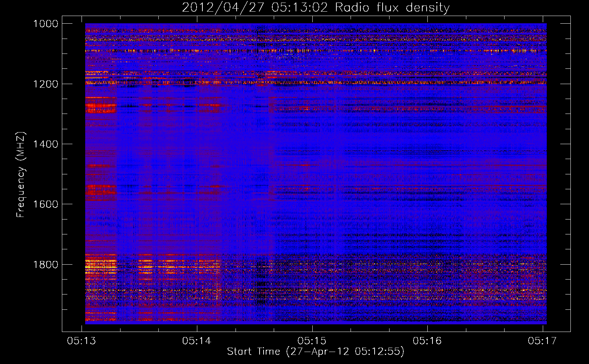Click inside the radio flux spectrogram image
The height and width of the screenshot is (364, 589).
click(316, 174)
